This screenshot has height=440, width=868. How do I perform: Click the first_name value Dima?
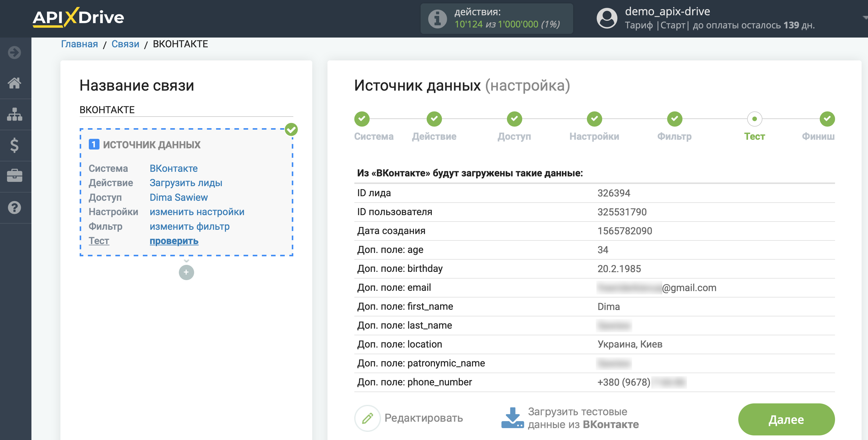pyautogui.click(x=608, y=307)
